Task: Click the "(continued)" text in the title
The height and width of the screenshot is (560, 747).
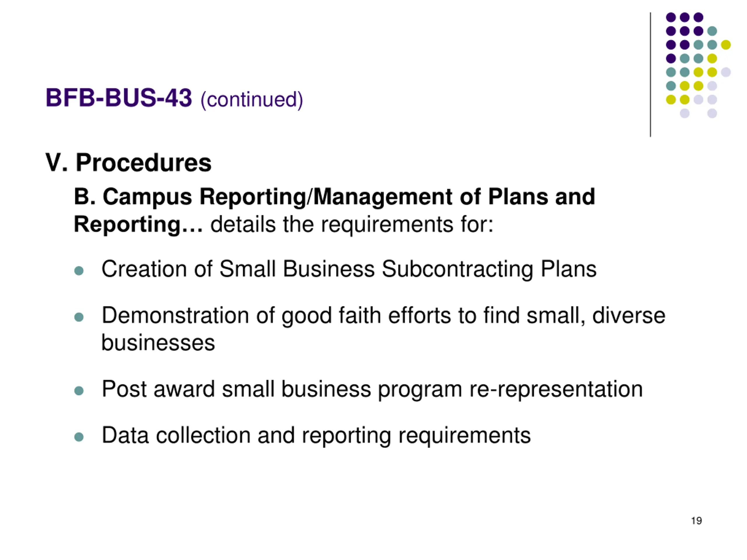Action: [252, 99]
